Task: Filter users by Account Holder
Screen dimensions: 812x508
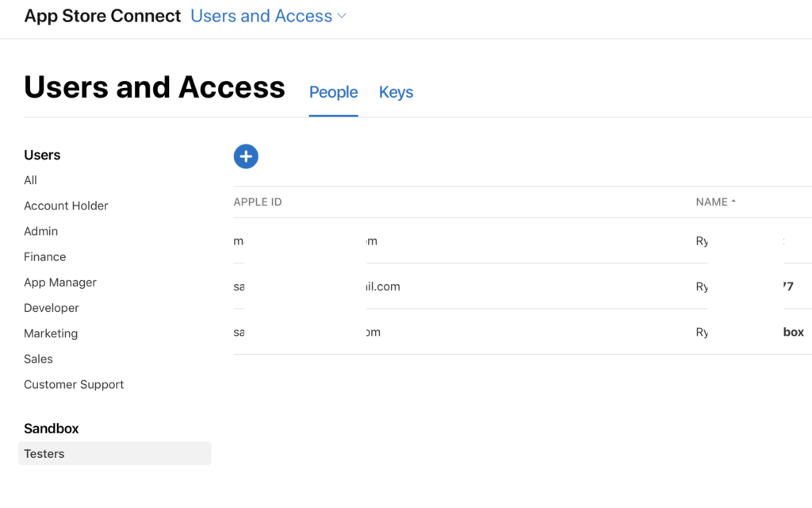Action: [x=66, y=206]
